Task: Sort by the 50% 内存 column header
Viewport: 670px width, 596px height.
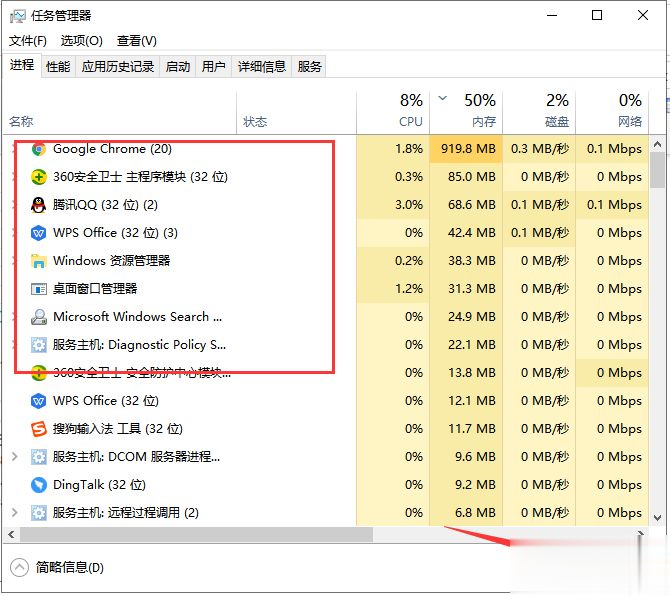Action: tap(466, 112)
